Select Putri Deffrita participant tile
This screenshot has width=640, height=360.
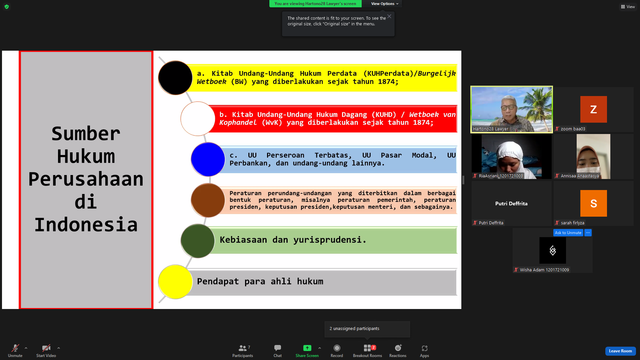click(511, 203)
